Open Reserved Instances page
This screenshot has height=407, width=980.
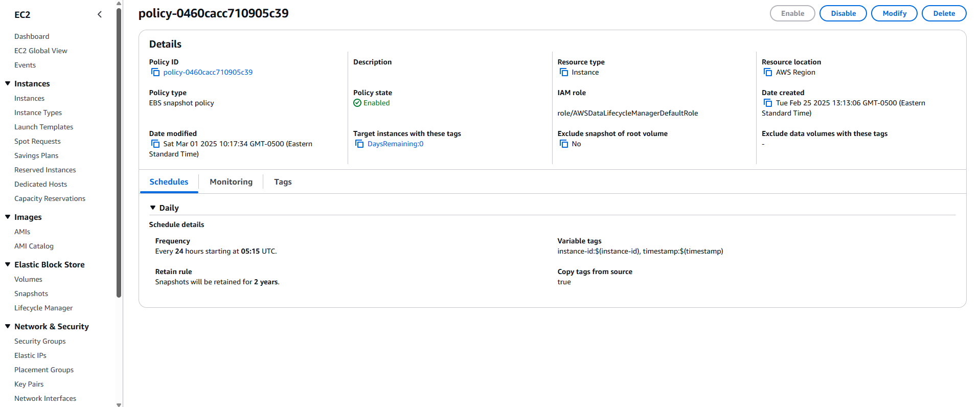pos(45,170)
